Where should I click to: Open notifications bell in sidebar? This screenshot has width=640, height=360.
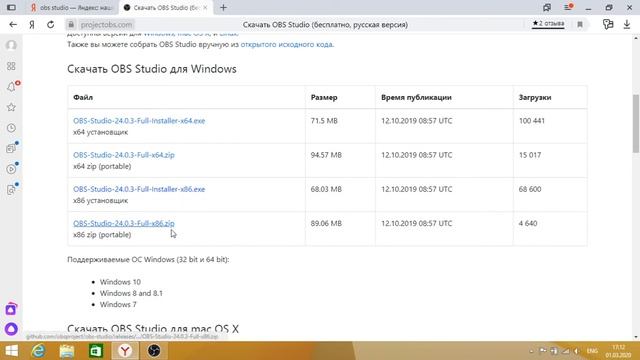click(11, 87)
